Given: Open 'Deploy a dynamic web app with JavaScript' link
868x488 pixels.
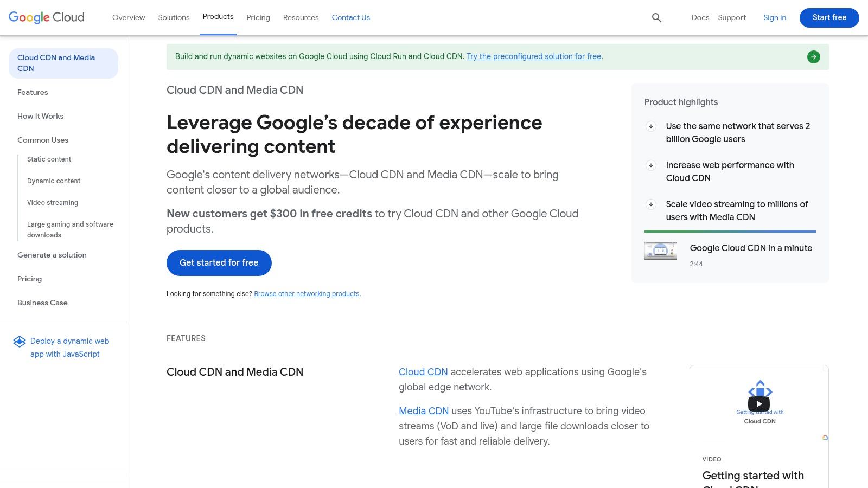Looking at the screenshot, I should coord(69,348).
